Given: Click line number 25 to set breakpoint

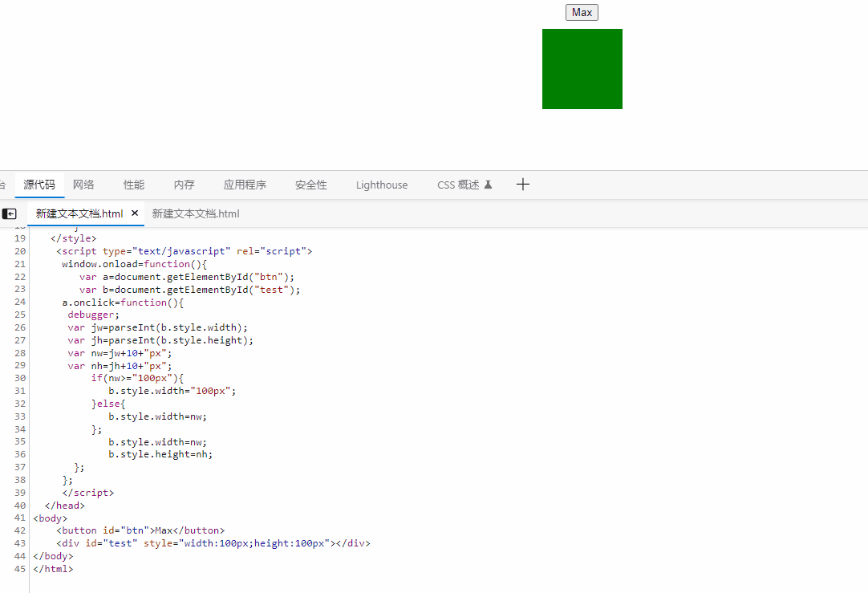Looking at the screenshot, I should tap(20, 315).
